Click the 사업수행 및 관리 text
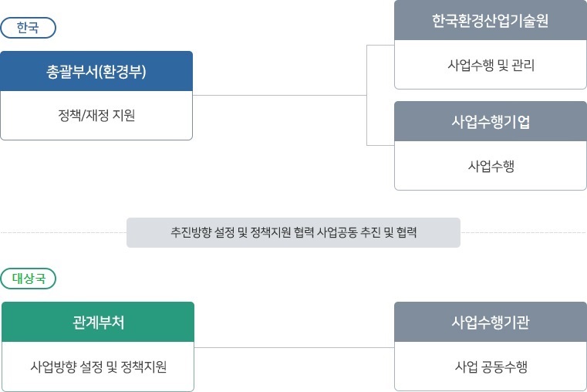This screenshot has width=587, height=392. click(x=491, y=65)
